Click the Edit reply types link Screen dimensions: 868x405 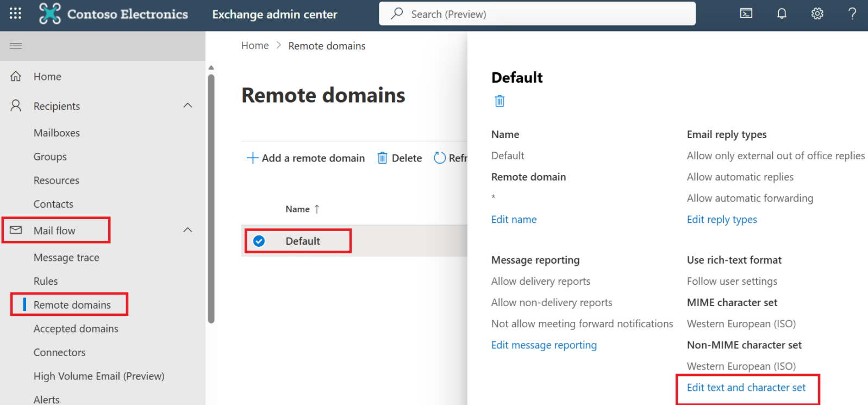click(721, 220)
